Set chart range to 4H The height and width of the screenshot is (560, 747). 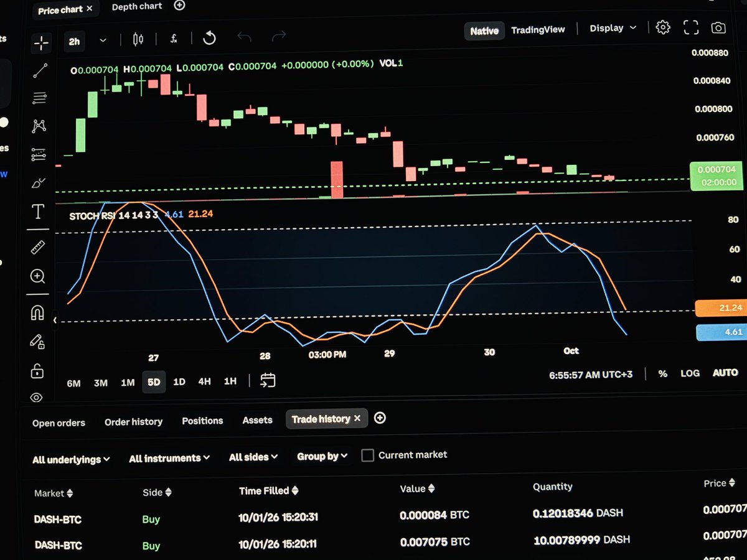click(204, 381)
